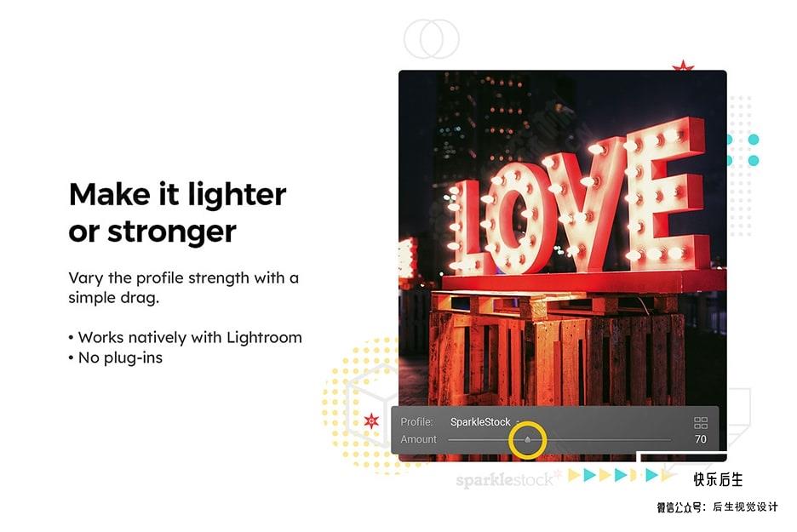797x532 pixels.
Task: Click the overlapping circles icon at top
Action: [432, 39]
